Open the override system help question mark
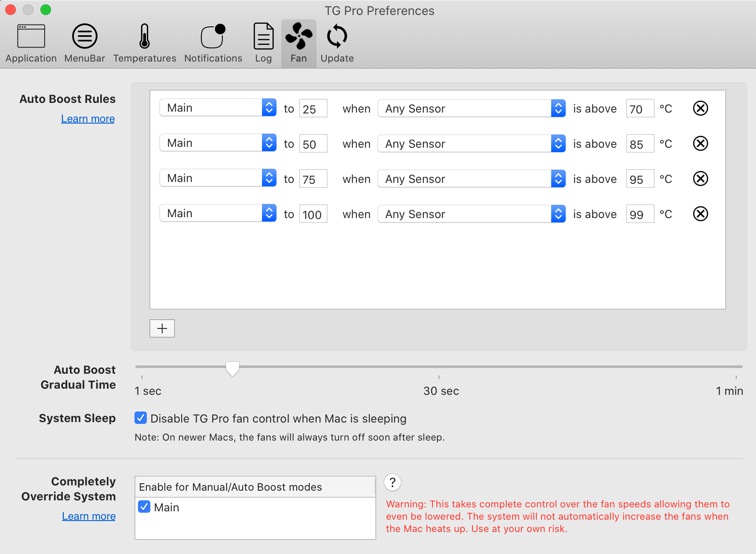This screenshot has width=756, height=554. pyautogui.click(x=393, y=482)
